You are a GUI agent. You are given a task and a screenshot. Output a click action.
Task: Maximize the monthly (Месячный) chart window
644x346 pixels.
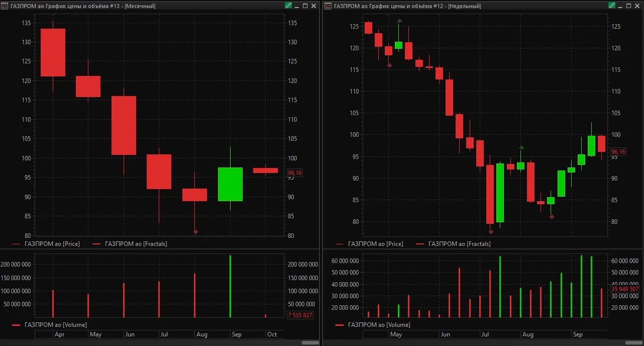point(305,6)
